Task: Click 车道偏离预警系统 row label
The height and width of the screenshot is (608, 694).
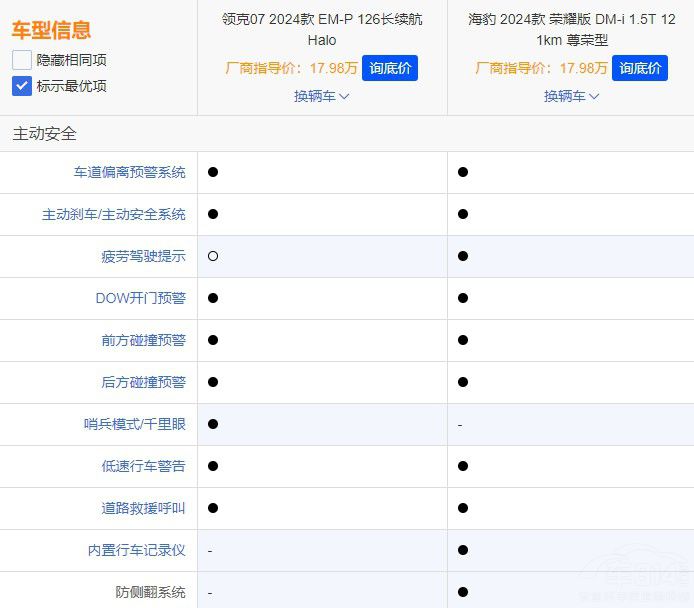Action: tap(129, 172)
